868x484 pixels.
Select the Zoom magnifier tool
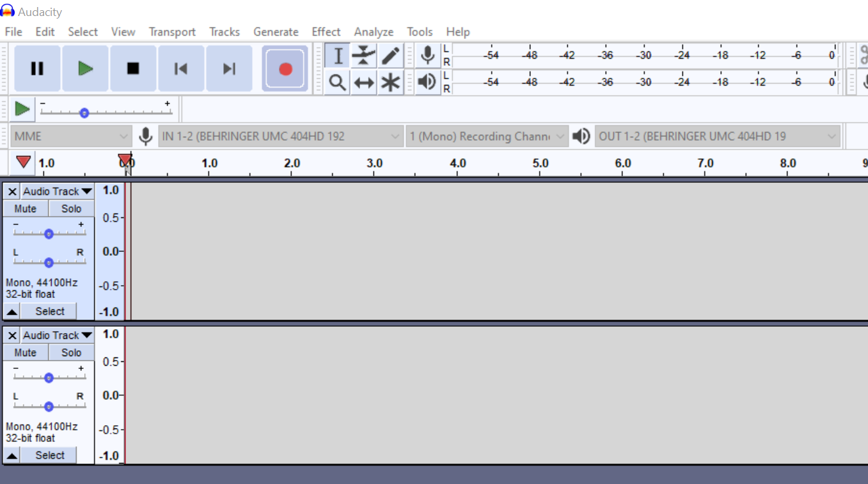[337, 82]
